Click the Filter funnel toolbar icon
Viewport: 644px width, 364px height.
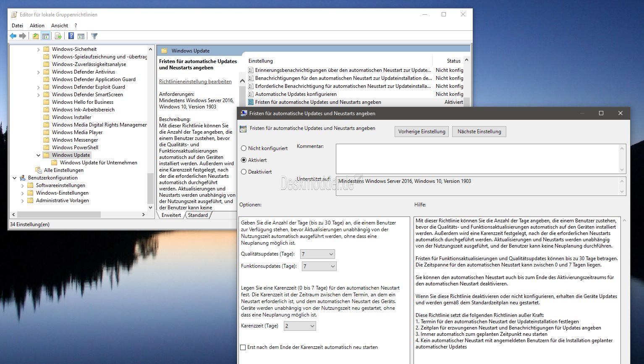pyautogui.click(x=94, y=36)
